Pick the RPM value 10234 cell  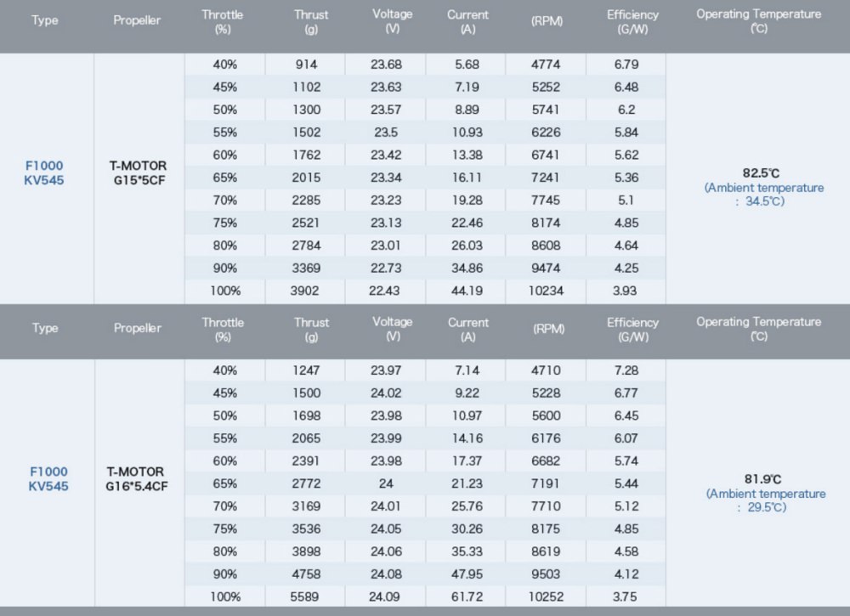pyautogui.click(x=547, y=291)
